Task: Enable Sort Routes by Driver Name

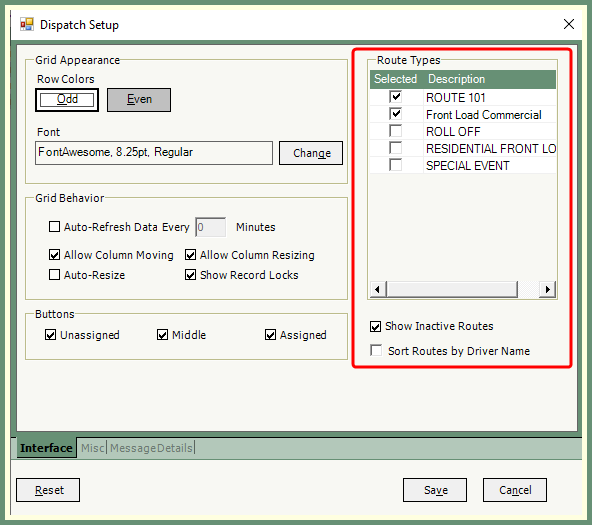Action: coord(376,350)
